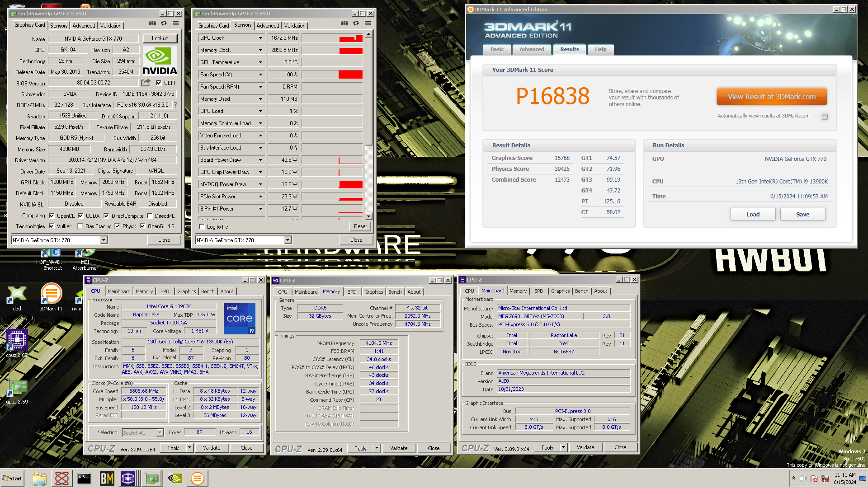
Task: Click View Result at 3DMark.com button
Action: 772,97
